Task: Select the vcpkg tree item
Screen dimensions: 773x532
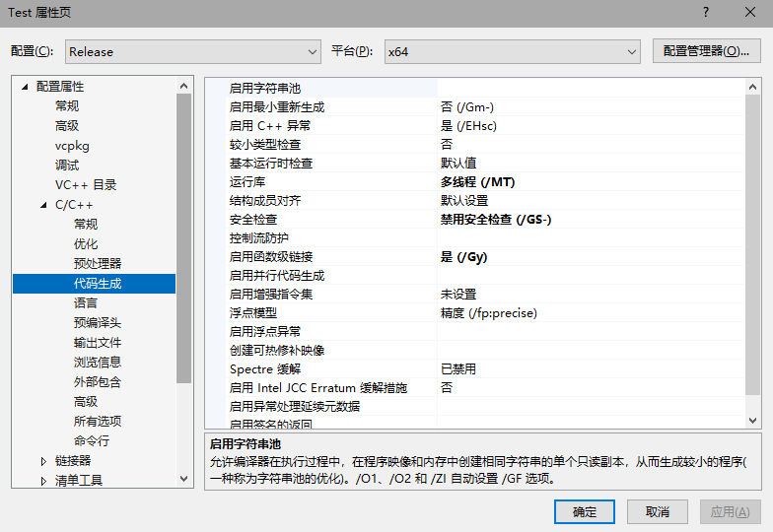Action: pos(72,146)
